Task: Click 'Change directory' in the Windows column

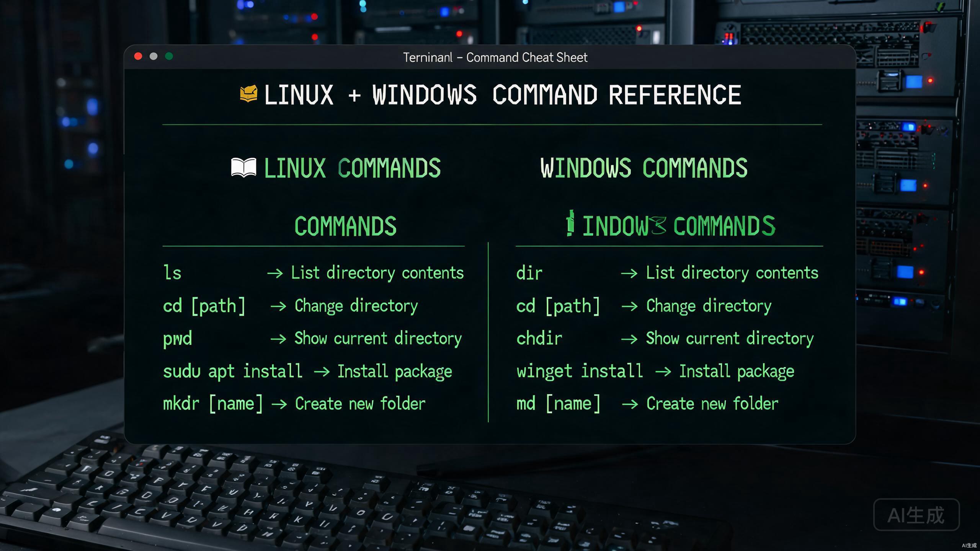Action: (709, 306)
